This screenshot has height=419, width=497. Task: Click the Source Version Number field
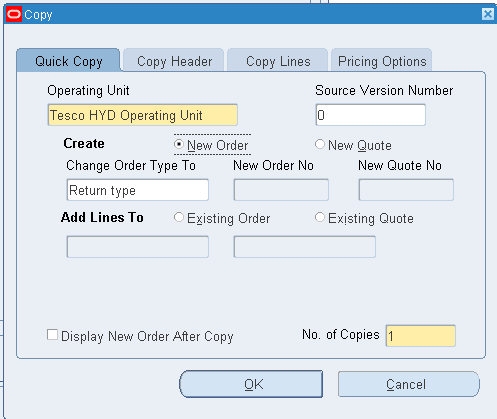(371, 115)
